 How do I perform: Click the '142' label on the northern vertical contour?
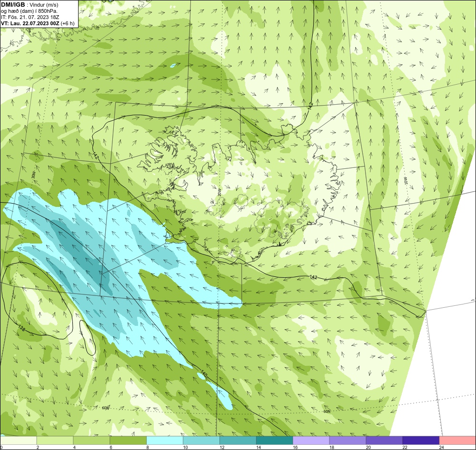tap(310, 106)
